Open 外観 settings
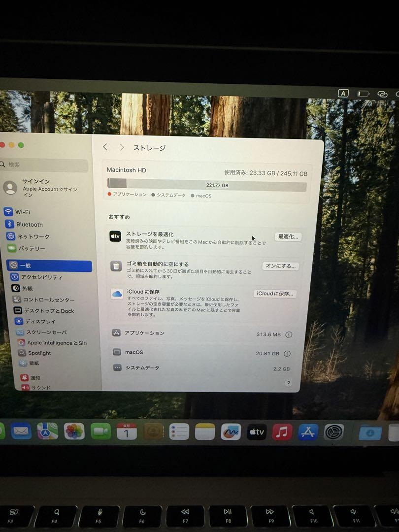 [22, 288]
